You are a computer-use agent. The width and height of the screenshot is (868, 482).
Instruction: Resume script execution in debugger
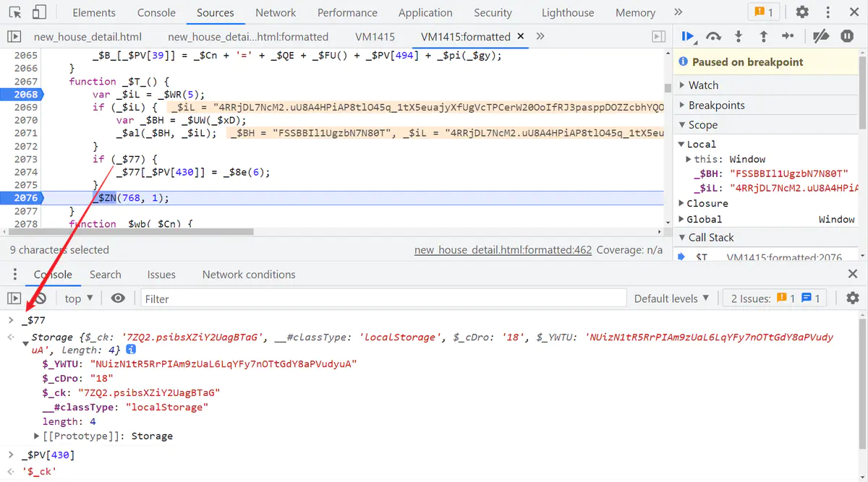pyautogui.click(x=688, y=36)
